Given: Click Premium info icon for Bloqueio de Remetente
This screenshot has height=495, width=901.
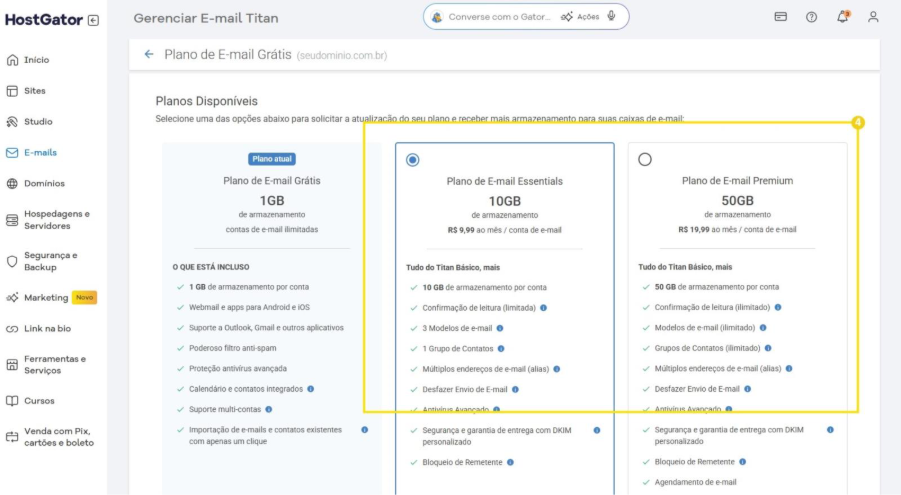Looking at the screenshot, I should point(742,462).
